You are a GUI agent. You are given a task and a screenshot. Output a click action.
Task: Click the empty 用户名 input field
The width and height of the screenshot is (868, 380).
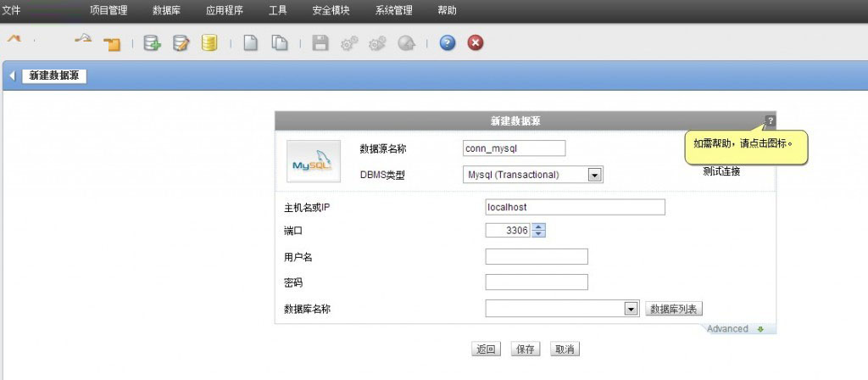[x=537, y=256]
